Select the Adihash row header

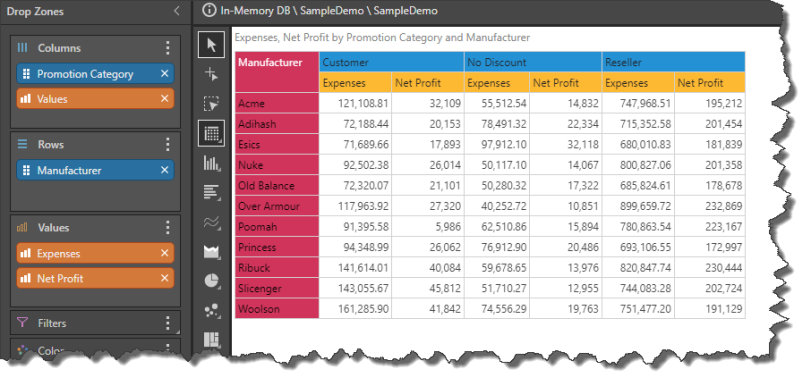277,124
